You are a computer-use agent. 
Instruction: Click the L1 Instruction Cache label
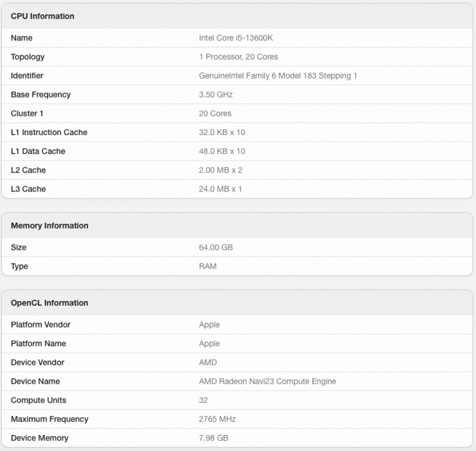click(x=49, y=133)
